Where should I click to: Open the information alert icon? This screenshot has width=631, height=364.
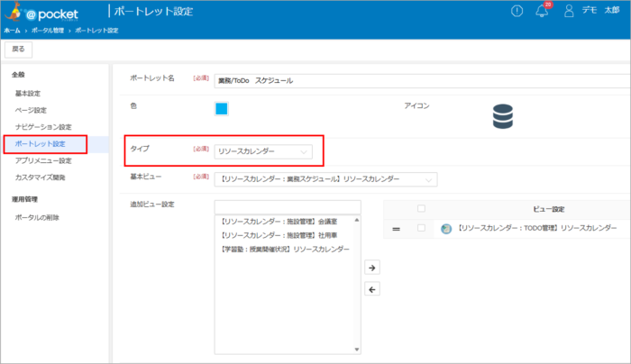[x=517, y=11]
